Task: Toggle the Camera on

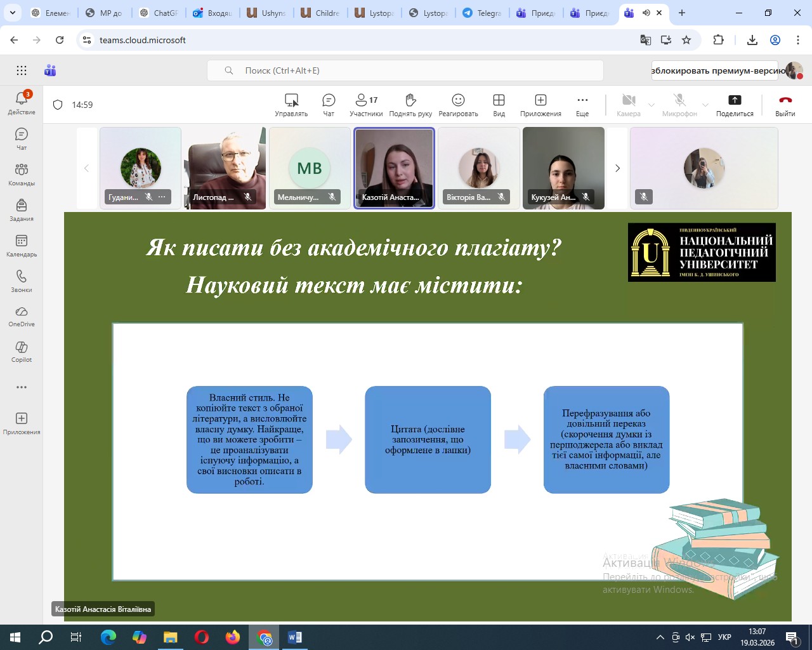Action: pos(628,105)
